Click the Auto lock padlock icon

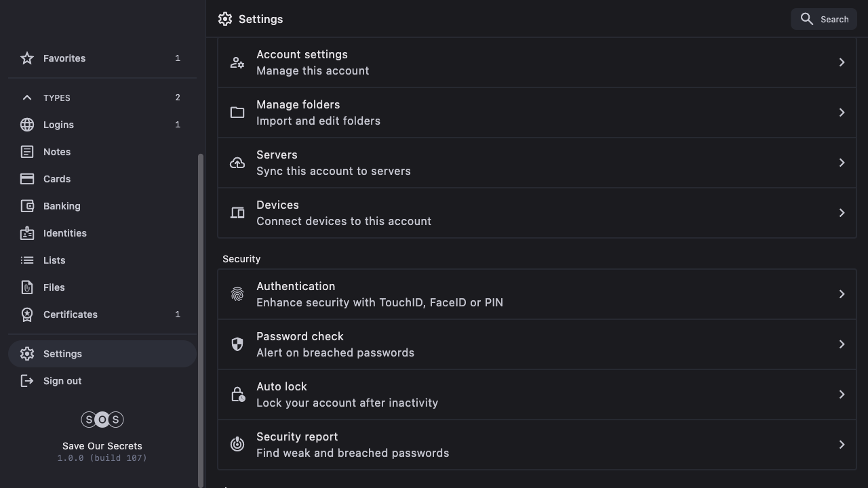(x=237, y=394)
